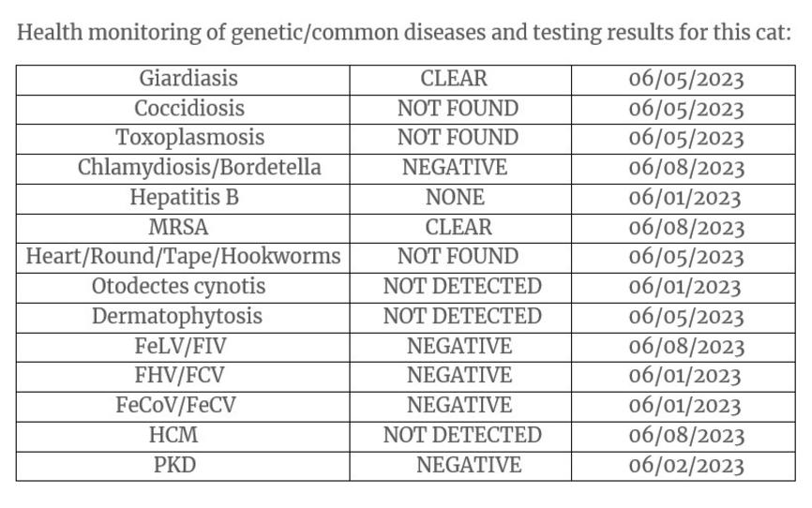Click the Giardiasis disease cell
Image resolution: width=812 pixels, height=508 pixels.
183,79
